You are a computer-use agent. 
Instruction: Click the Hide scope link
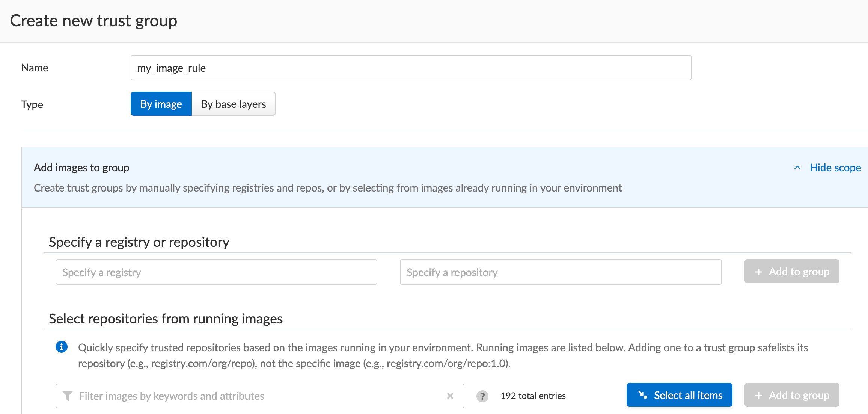click(x=835, y=168)
